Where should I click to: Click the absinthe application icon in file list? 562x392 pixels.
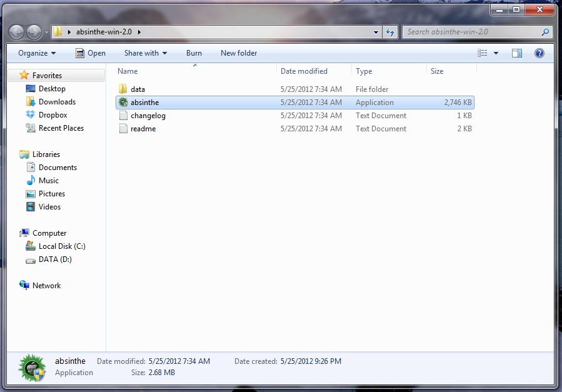click(x=123, y=103)
